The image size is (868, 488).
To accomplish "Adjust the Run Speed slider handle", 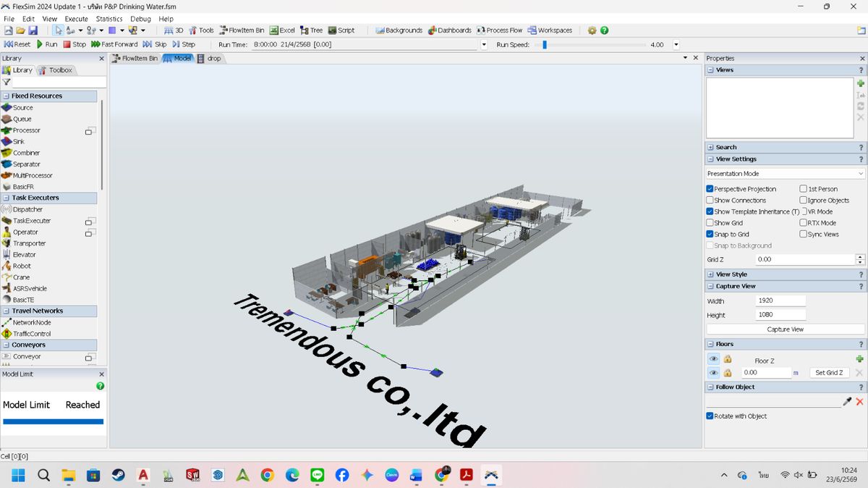I will (545, 44).
